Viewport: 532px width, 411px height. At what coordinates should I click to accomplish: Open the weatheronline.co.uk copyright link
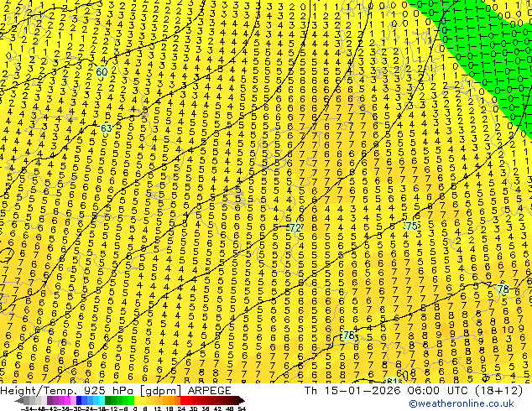tap(462, 403)
